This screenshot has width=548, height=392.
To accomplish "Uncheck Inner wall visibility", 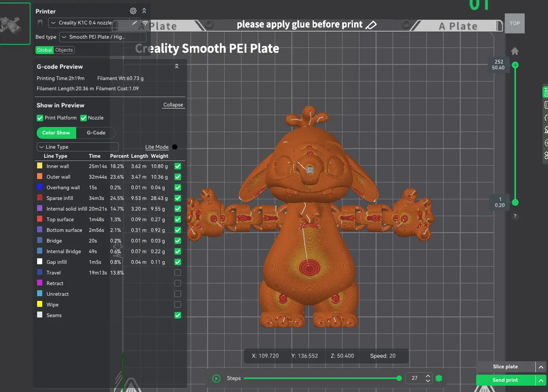I will pyautogui.click(x=178, y=166).
